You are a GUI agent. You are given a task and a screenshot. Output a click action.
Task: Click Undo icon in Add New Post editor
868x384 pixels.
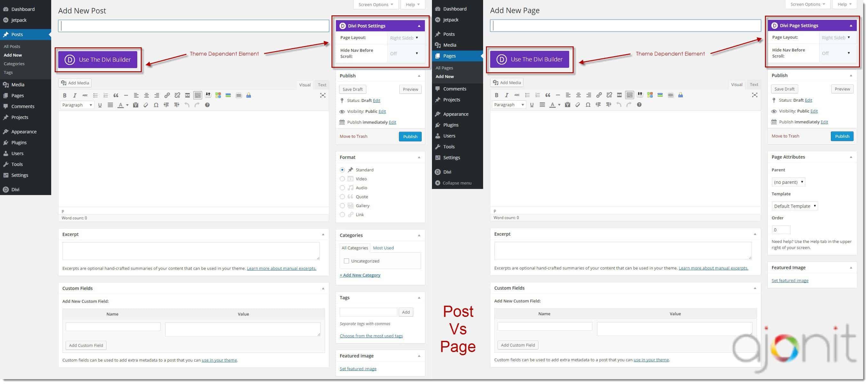tap(187, 105)
